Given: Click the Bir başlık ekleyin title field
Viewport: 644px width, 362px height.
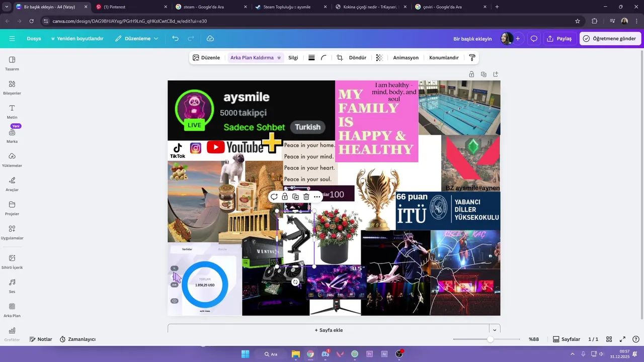Looking at the screenshot, I should [x=472, y=39].
